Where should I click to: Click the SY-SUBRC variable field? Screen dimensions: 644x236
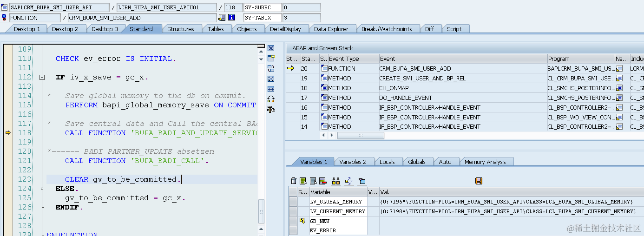(263, 7)
